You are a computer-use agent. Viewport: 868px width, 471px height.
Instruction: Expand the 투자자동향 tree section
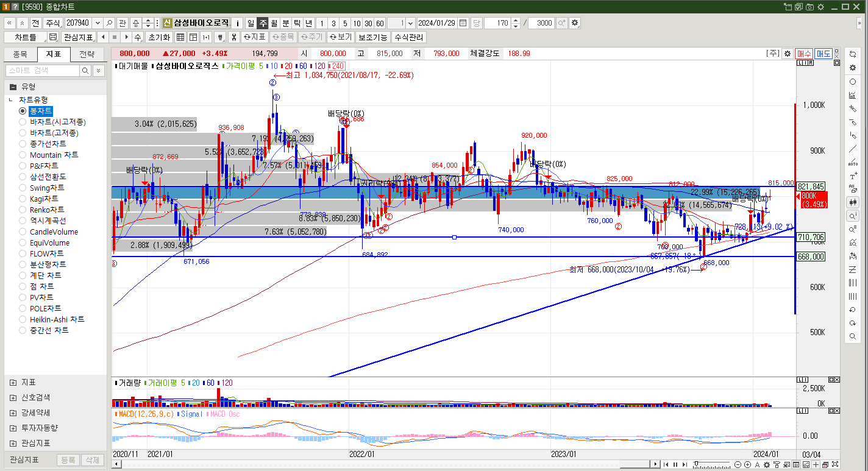[x=13, y=428]
